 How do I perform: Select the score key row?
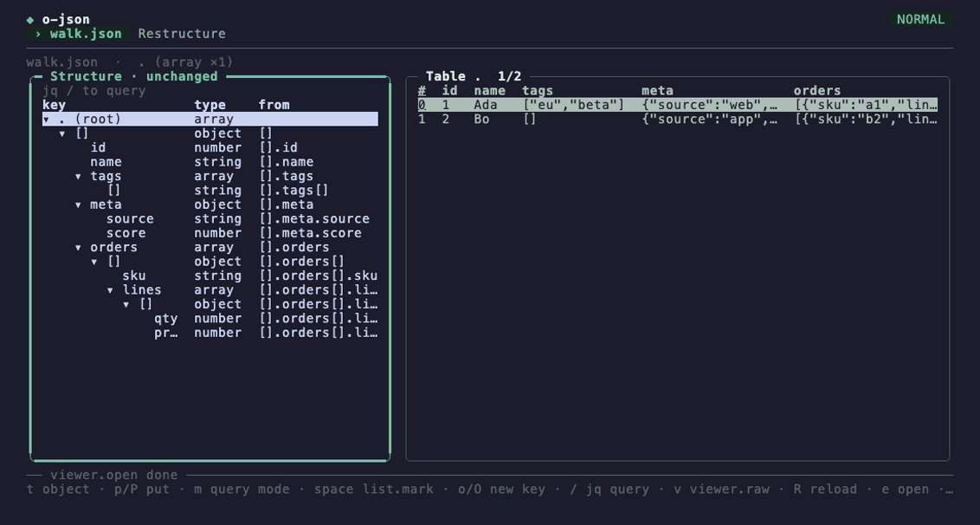[x=210, y=233]
